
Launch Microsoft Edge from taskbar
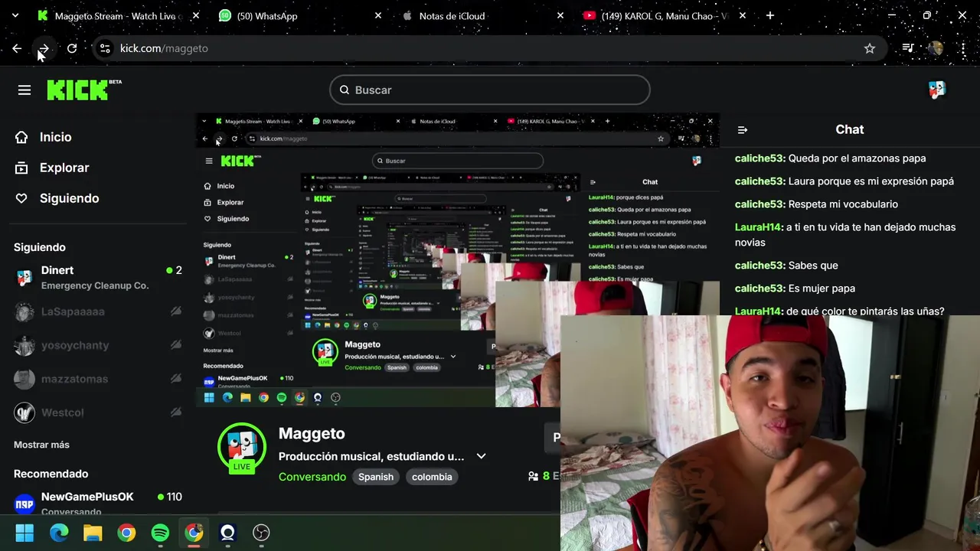pos(59,533)
